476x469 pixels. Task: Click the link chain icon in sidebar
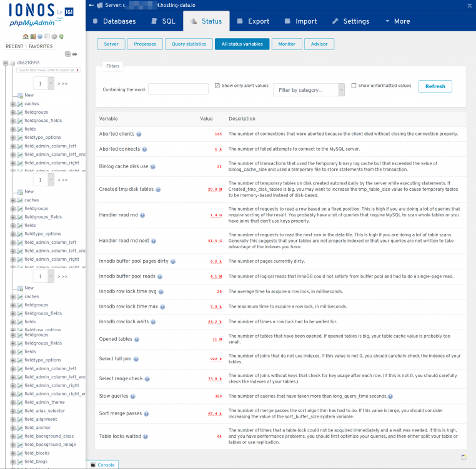tap(76, 54)
